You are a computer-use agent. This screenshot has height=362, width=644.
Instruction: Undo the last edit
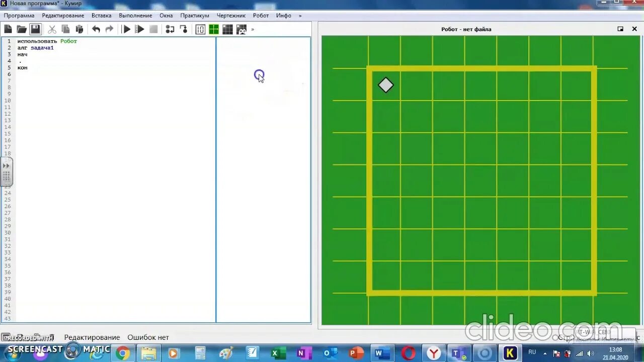pyautogui.click(x=96, y=29)
